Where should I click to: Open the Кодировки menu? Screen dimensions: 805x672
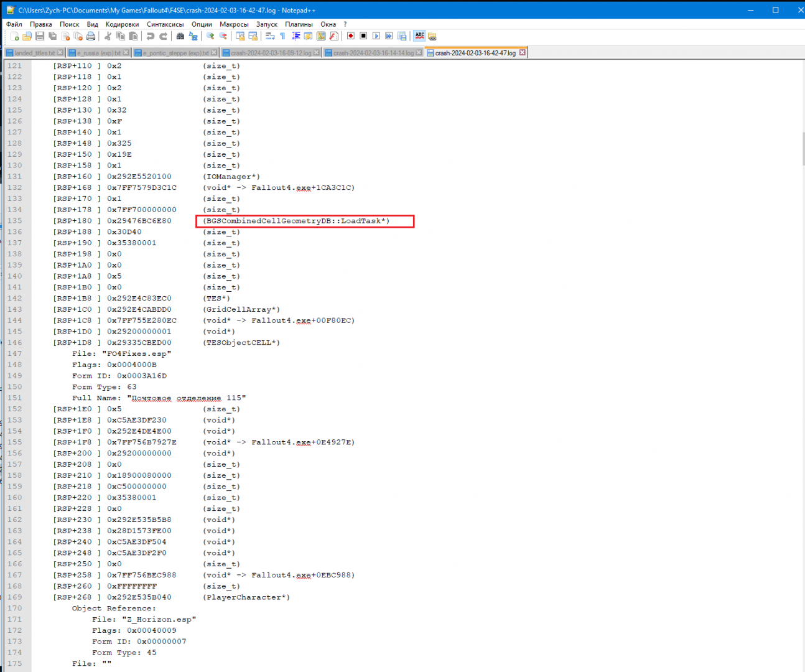(x=122, y=24)
